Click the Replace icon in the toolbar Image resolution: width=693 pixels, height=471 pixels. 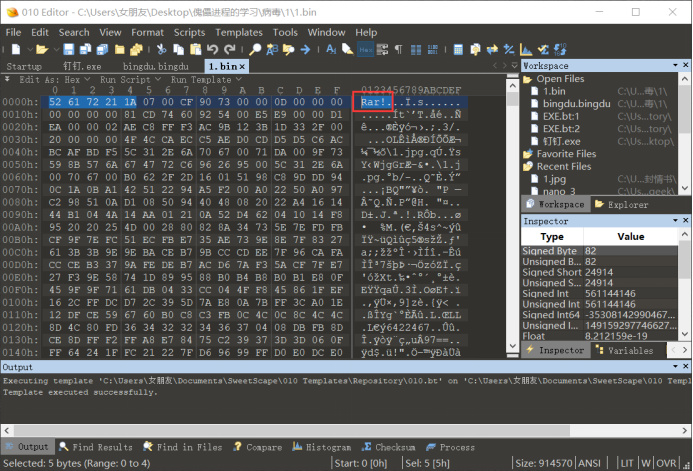272,49
